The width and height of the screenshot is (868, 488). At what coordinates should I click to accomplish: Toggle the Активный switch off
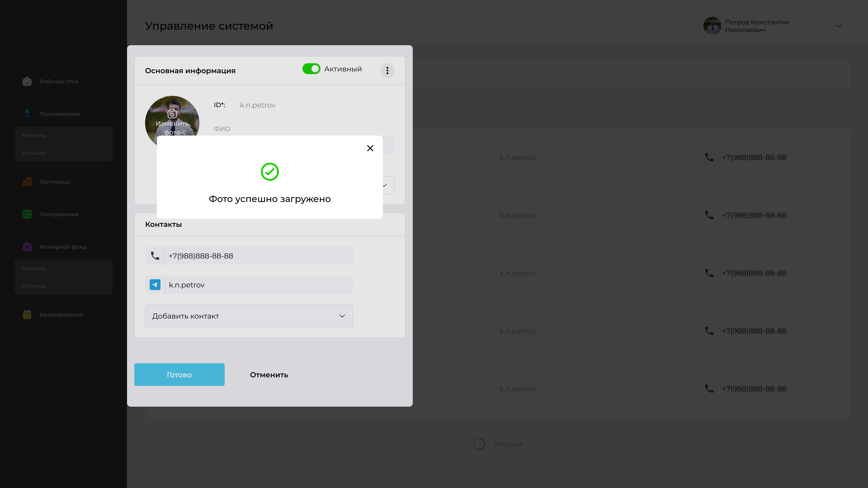[x=311, y=69]
